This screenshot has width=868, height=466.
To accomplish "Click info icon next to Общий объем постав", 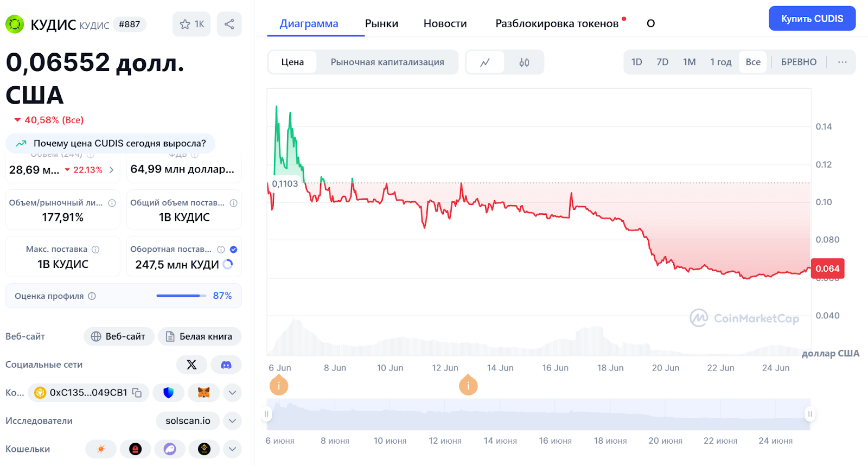I will (x=233, y=203).
